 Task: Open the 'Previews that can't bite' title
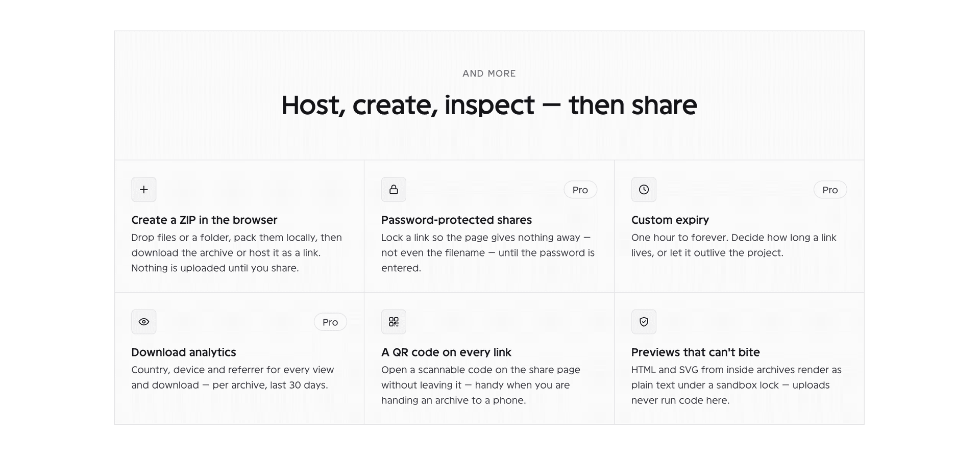(x=695, y=352)
